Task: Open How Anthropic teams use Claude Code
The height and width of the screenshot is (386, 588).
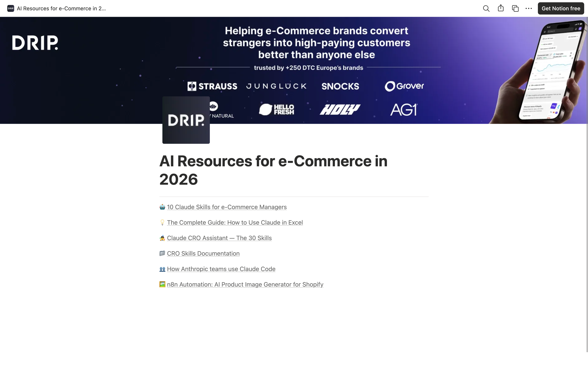Action: (x=221, y=269)
